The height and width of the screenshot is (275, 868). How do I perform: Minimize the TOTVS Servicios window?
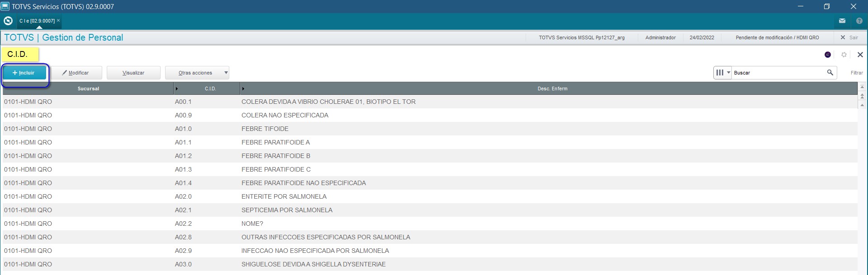[x=801, y=6]
